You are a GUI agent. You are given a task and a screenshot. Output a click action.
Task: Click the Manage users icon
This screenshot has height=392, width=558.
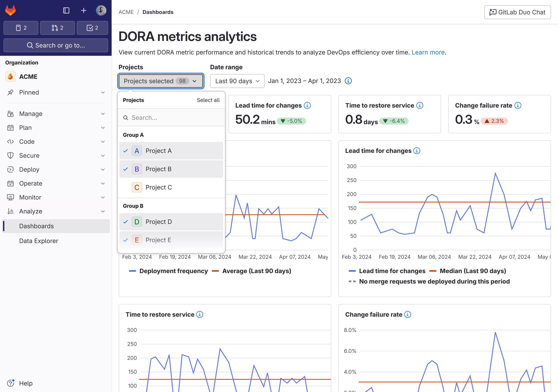coord(10,114)
